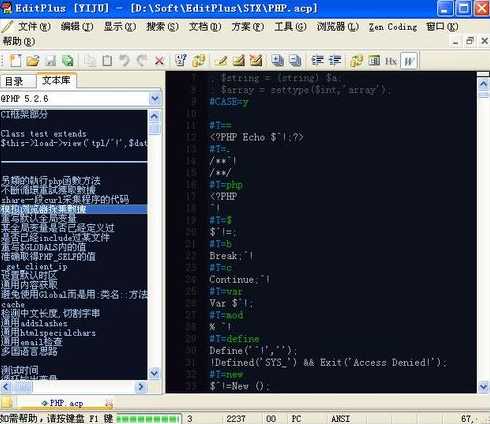Click the clip list scroll up arrow
490x424 pixels.
[x=154, y=116]
